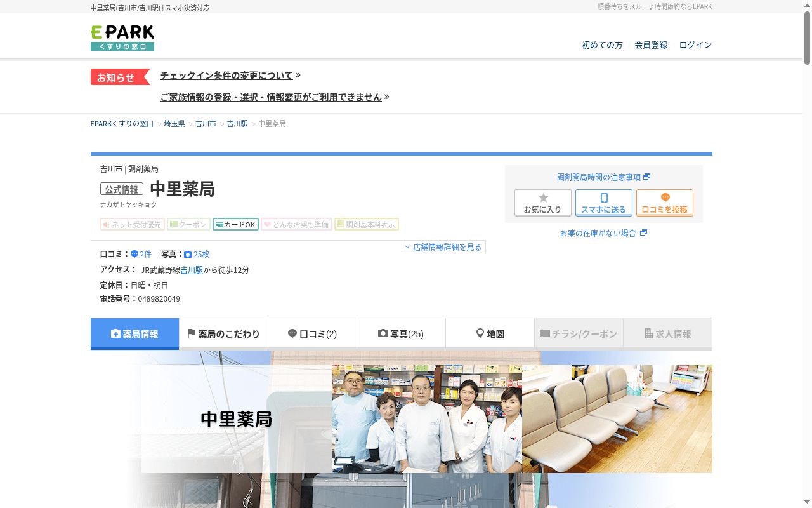Click the EPARK くすりの窓口 logo
812x508 pixels.
[122, 38]
